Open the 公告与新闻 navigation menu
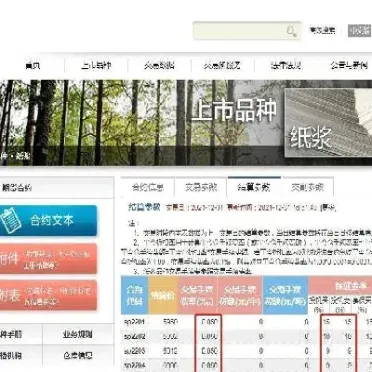The height and width of the screenshot is (372, 372). click(x=349, y=65)
